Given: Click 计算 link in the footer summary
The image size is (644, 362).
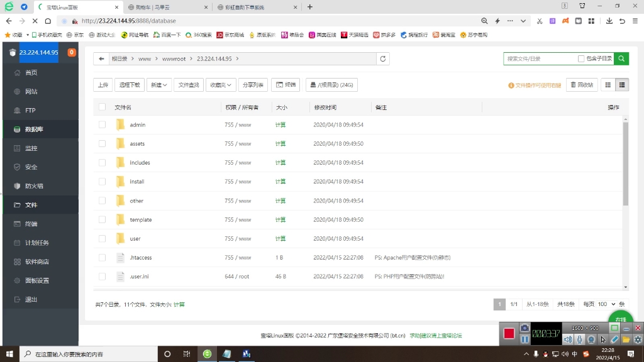Looking at the screenshot, I should [179, 305].
